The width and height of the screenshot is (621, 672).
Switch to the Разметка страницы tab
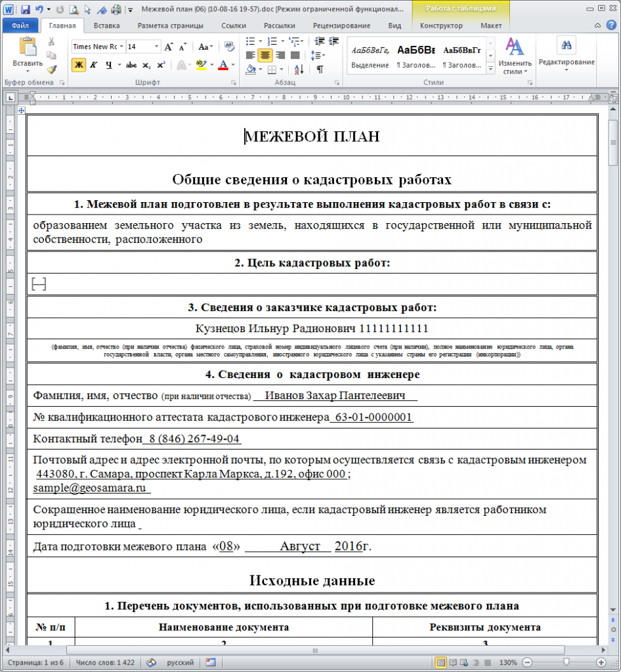pyautogui.click(x=170, y=26)
